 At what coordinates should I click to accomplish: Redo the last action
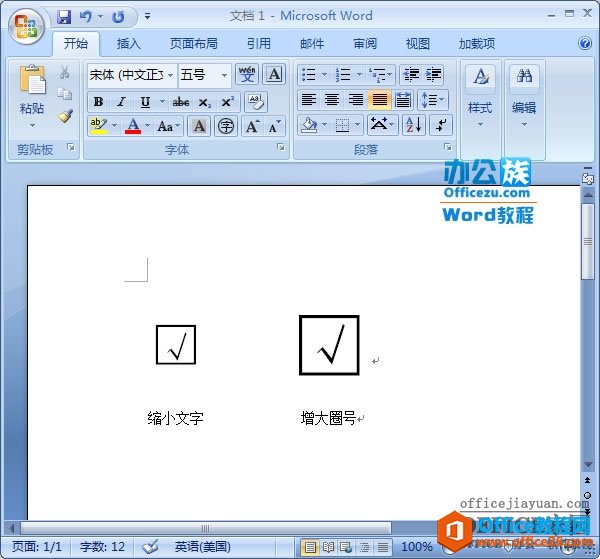click(x=118, y=17)
